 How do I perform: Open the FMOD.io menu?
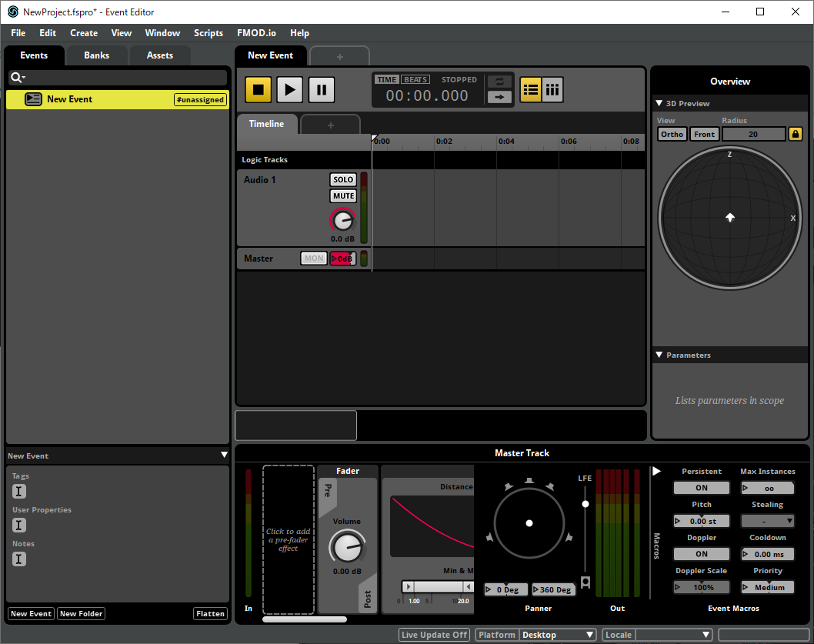pyautogui.click(x=256, y=33)
